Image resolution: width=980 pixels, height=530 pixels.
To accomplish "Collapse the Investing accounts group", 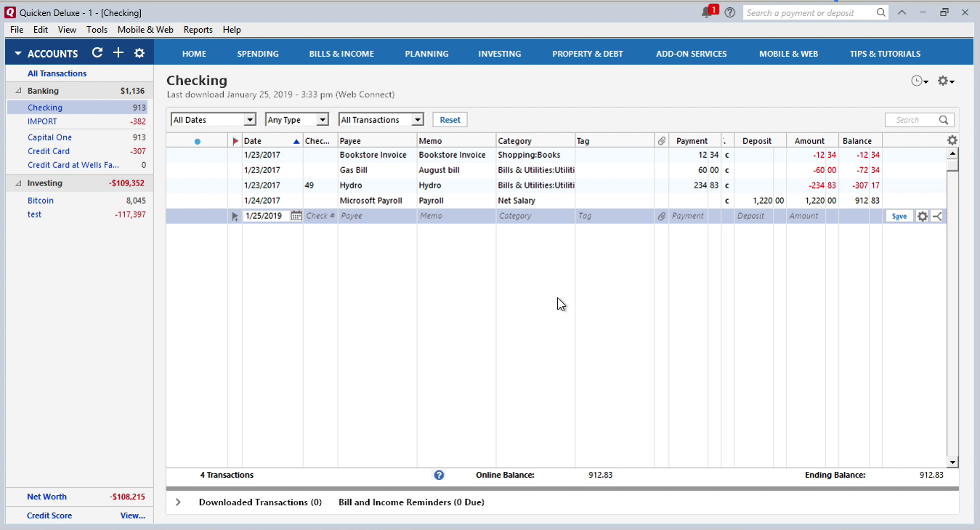I will click(18, 183).
